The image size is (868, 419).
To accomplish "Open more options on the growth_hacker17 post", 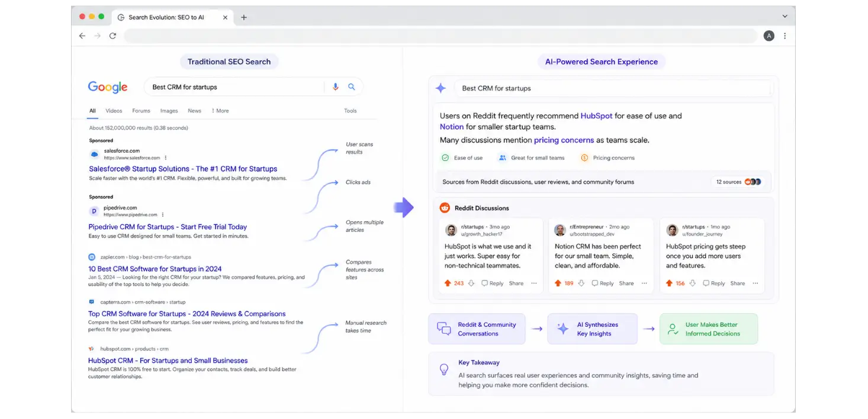I will point(534,283).
